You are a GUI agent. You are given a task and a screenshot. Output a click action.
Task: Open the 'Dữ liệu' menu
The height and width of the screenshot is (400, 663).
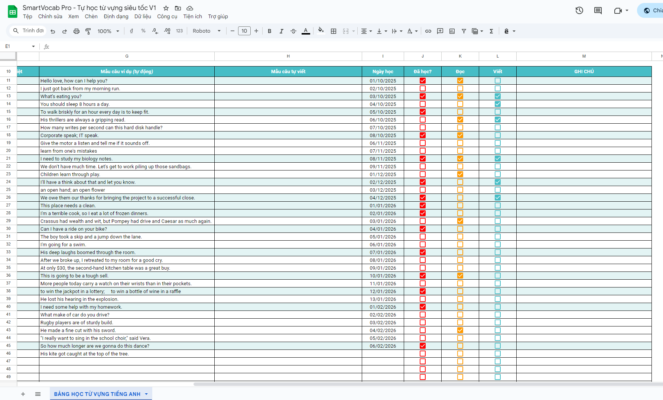[x=142, y=17]
